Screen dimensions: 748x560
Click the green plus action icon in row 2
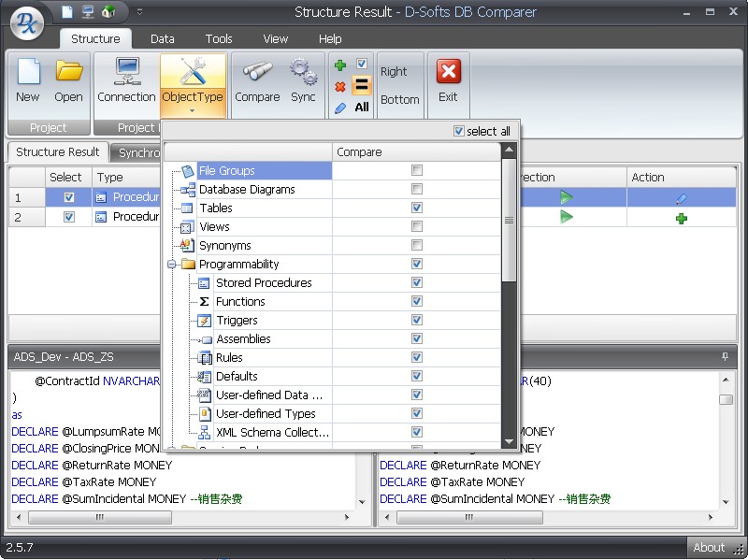tap(682, 218)
